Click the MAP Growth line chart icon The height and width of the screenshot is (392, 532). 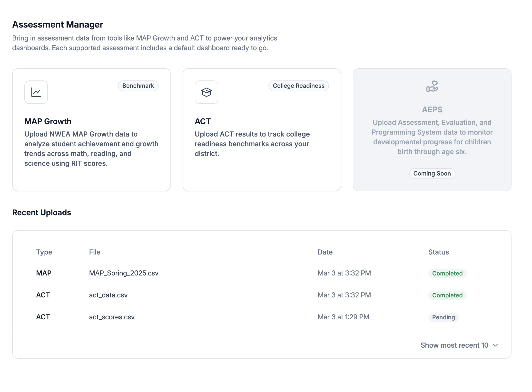(36, 92)
